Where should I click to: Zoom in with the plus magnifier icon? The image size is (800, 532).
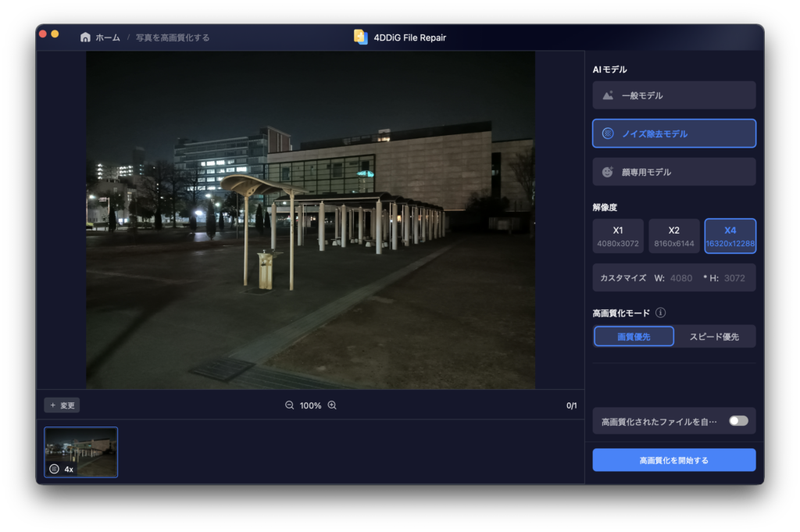(x=332, y=405)
